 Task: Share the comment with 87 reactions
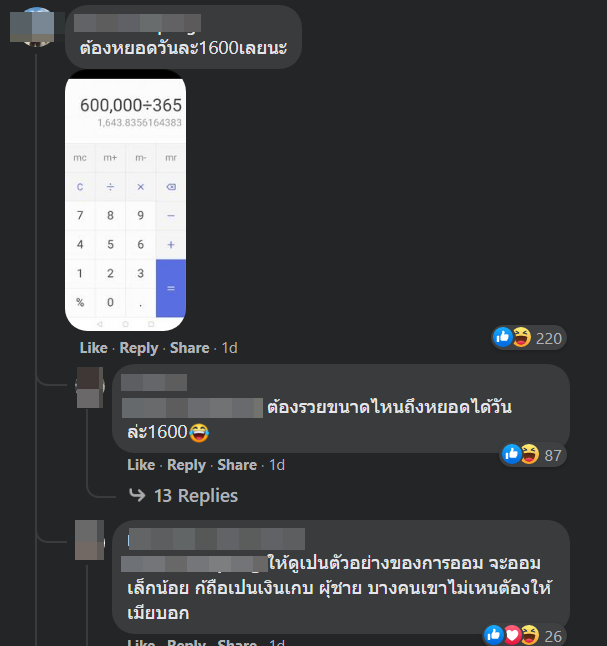(x=237, y=465)
